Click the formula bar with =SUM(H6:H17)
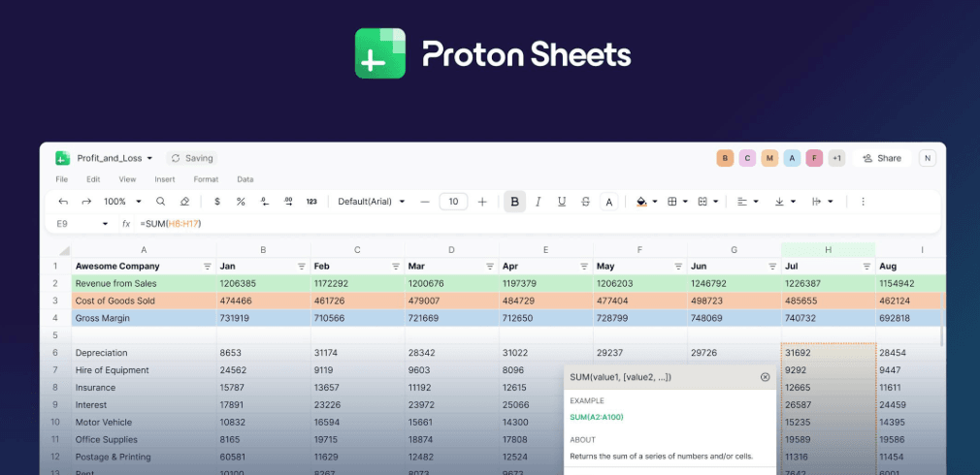This screenshot has width=980, height=475. coord(538,224)
